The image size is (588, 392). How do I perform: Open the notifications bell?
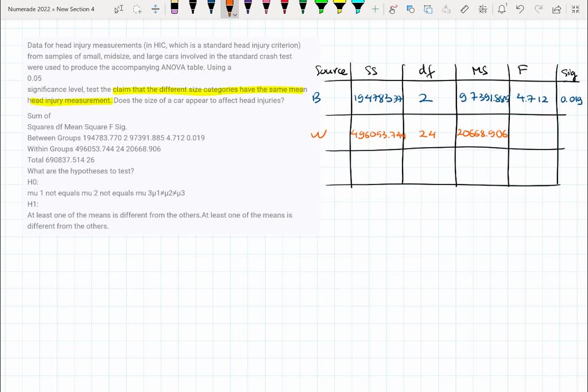(501, 9)
